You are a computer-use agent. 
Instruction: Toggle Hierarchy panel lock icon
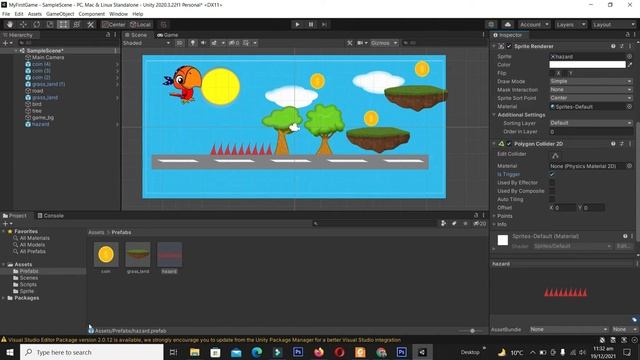(x=108, y=35)
